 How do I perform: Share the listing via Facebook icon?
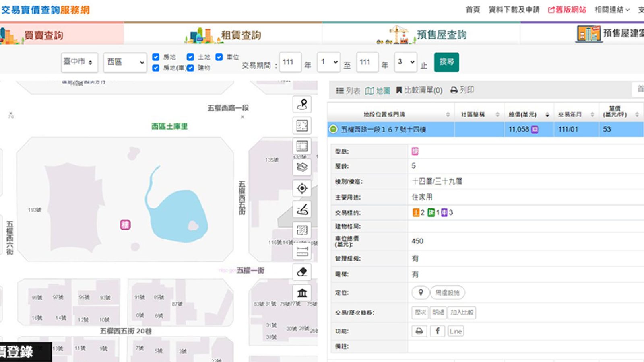(437, 331)
